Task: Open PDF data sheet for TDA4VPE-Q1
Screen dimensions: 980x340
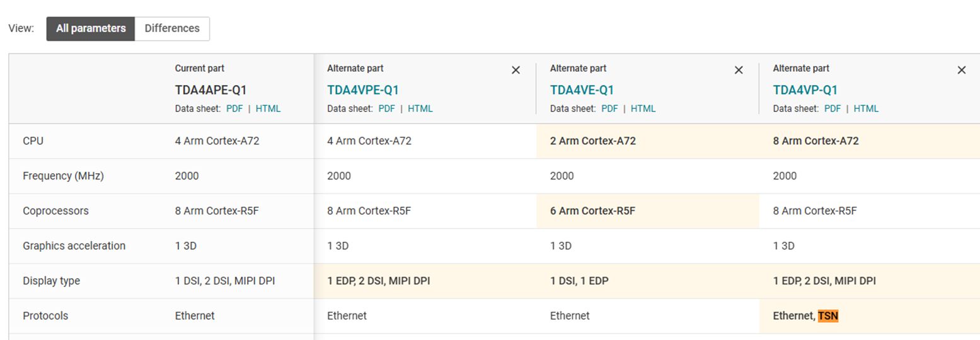Action: (386, 108)
